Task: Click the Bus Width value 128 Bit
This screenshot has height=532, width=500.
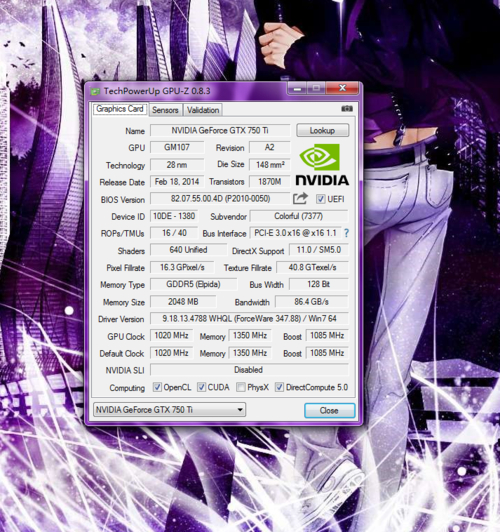Action: [x=319, y=284]
